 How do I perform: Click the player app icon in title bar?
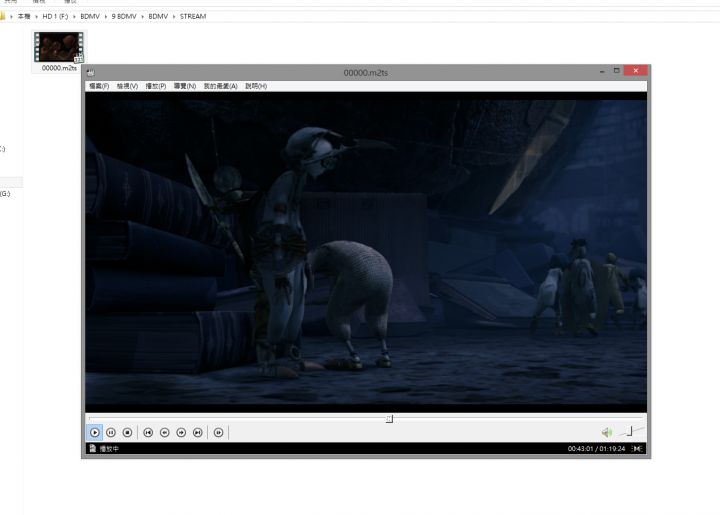[x=91, y=73]
